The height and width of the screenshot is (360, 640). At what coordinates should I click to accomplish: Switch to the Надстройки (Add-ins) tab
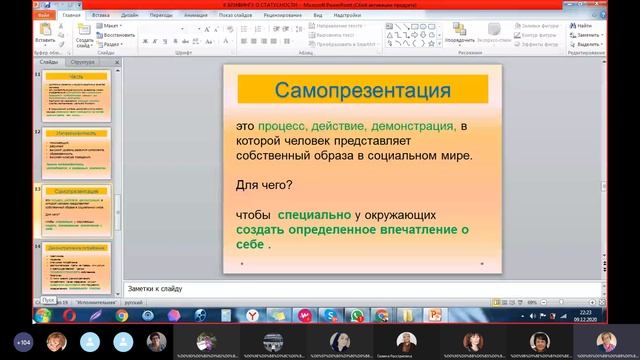click(347, 15)
